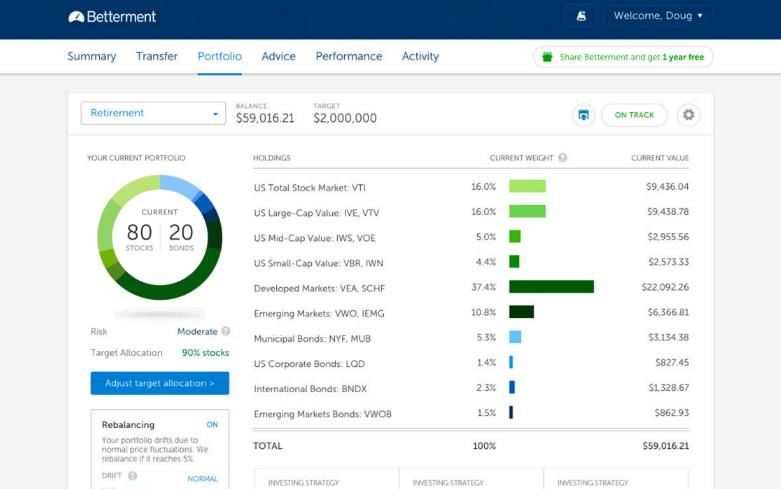Click Adjust target allocation button
Viewport: 781px width, 489px height.
point(160,383)
